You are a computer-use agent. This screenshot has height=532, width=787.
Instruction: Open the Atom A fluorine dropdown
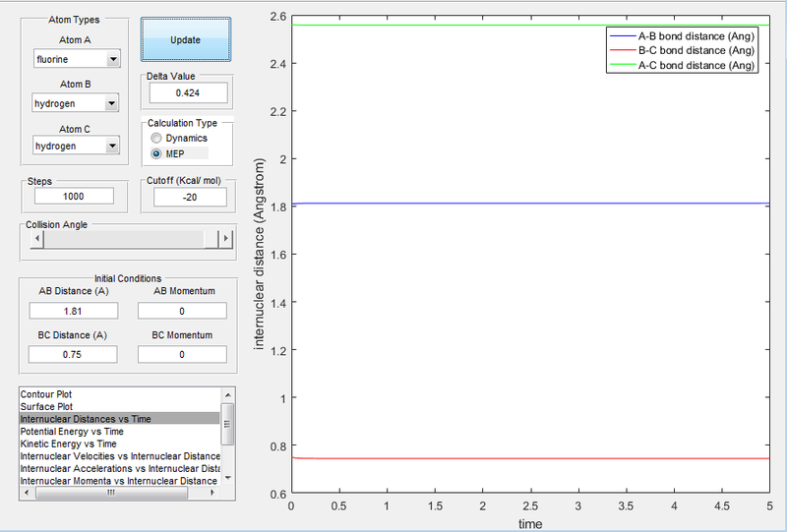[x=77, y=59]
